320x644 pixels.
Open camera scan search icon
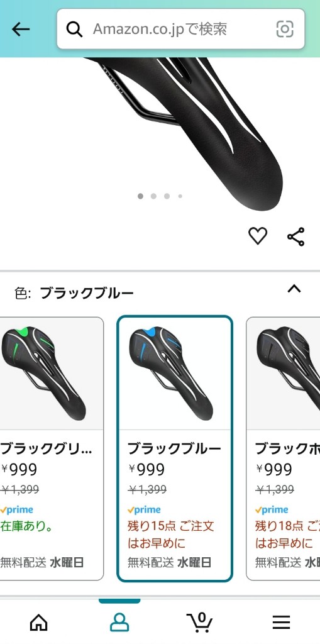click(x=285, y=29)
